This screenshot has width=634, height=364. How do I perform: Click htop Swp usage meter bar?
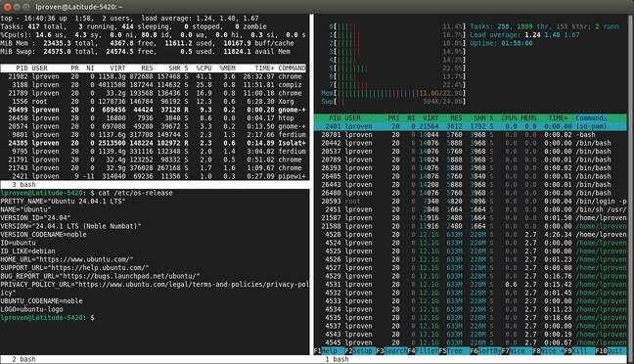click(x=393, y=102)
